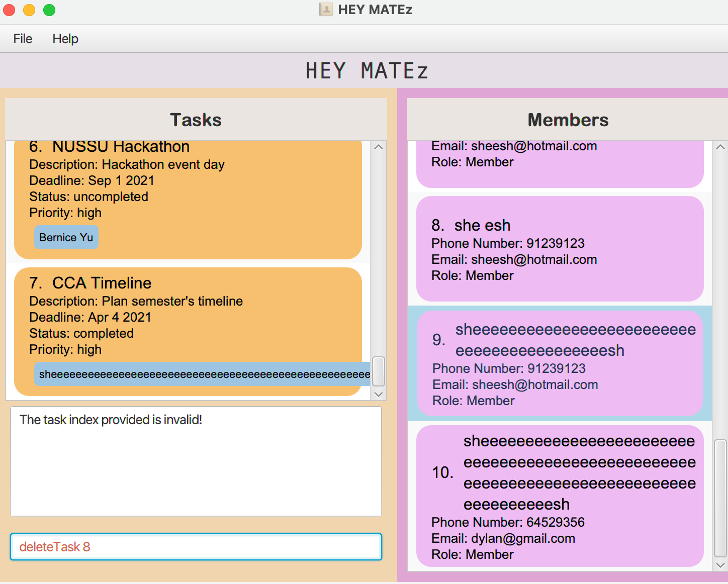Click 'Status: uncompleted' text
The height and width of the screenshot is (584, 728).
(88, 197)
